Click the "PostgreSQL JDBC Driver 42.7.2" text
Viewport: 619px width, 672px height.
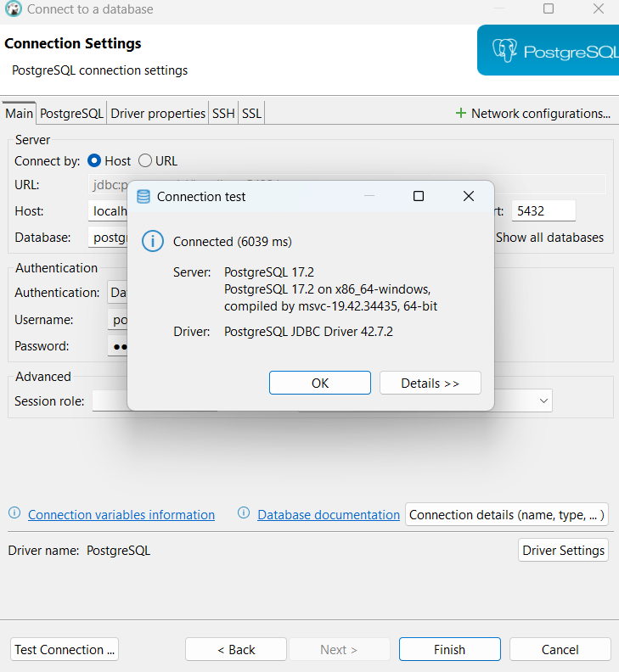coord(308,332)
